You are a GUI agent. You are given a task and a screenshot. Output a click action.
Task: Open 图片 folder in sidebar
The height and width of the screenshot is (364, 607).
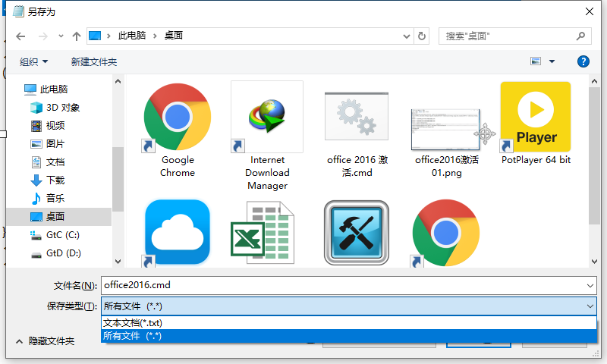[55, 144]
